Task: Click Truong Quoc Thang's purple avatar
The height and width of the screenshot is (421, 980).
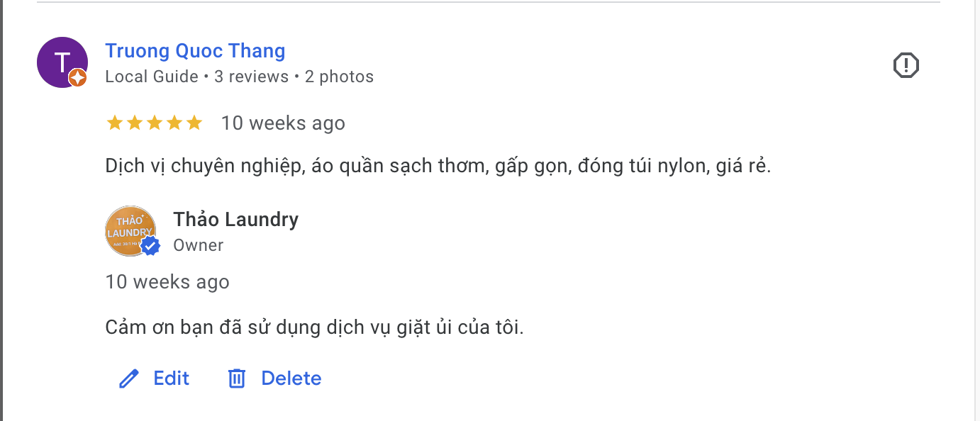Action: coord(62,62)
